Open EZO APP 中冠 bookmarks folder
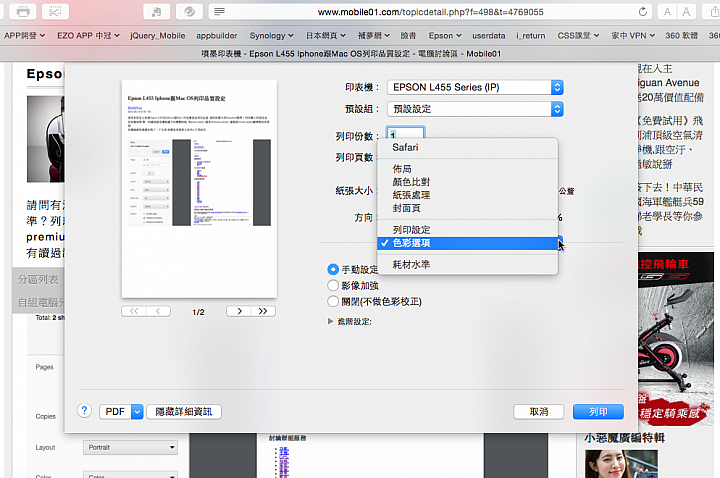This screenshot has height=478, width=720. click(x=88, y=35)
